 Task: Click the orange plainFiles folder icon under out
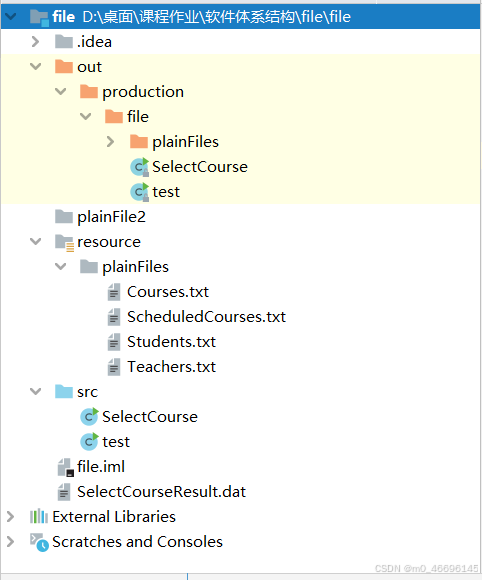tap(139, 142)
